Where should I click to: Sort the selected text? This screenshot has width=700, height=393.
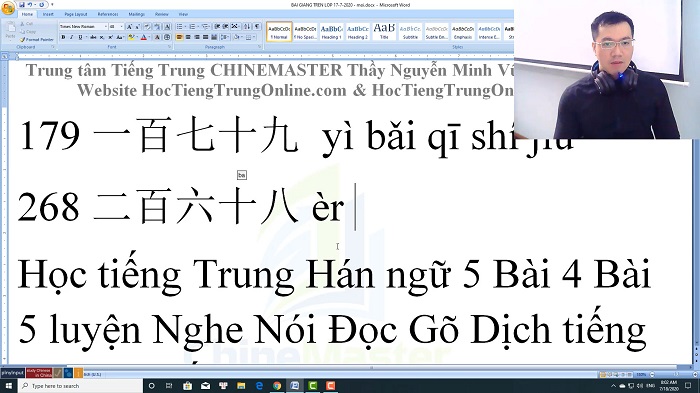click(x=247, y=27)
